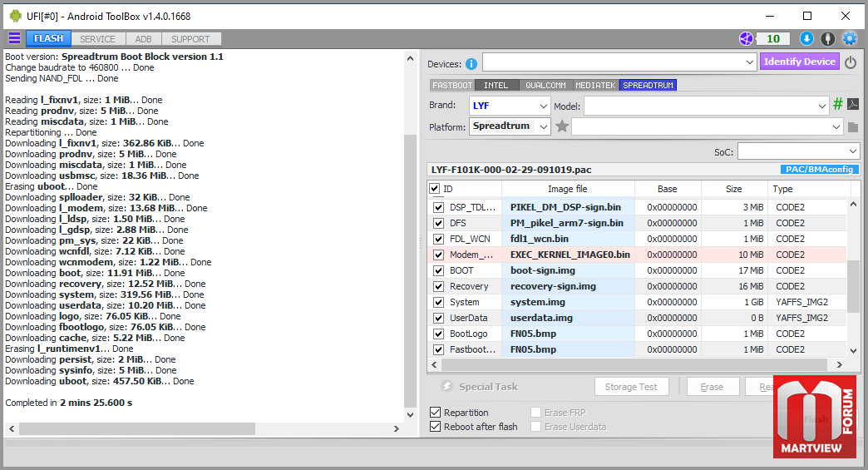Screen dimensions: 868x470
Task: Open the Platform dropdown showing Spreadtrum
Action: coord(510,126)
